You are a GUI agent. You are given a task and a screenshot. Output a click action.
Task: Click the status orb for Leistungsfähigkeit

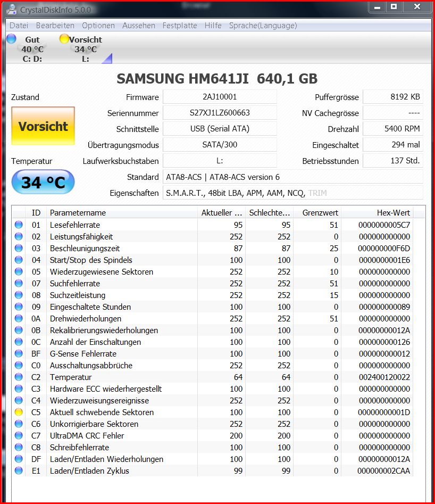(x=19, y=237)
